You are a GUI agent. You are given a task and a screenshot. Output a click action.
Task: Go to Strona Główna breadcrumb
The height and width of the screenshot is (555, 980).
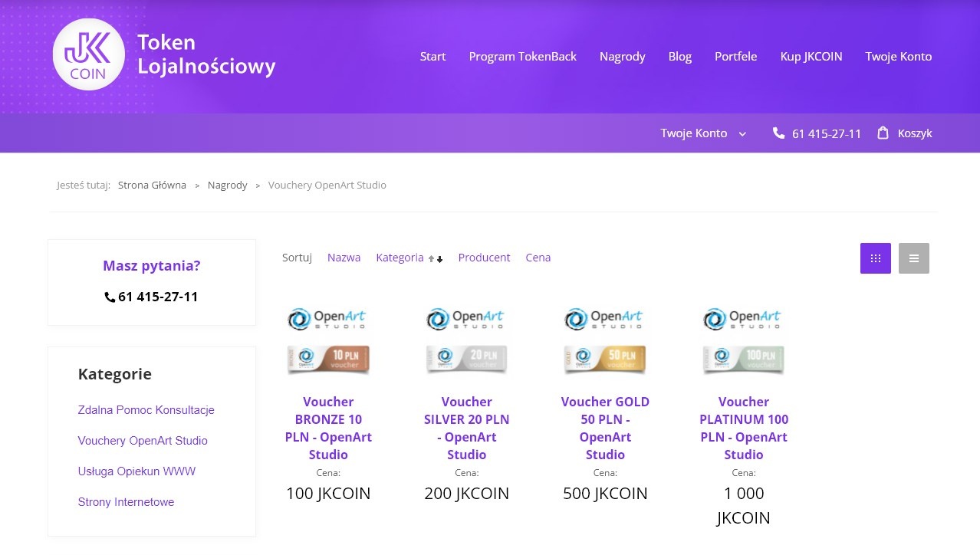[x=152, y=186]
